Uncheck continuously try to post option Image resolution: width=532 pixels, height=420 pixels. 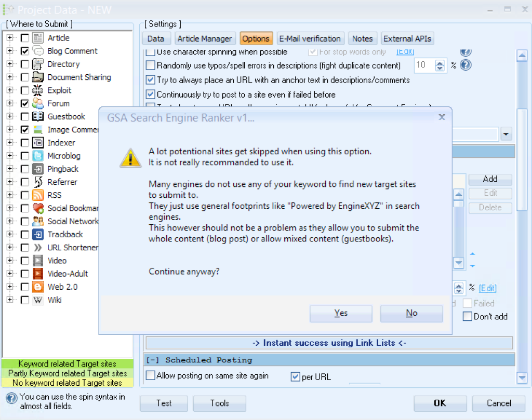(x=150, y=94)
